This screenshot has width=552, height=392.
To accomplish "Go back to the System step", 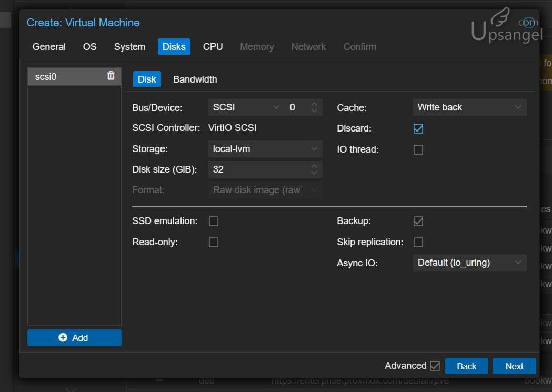I will (129, 46).
